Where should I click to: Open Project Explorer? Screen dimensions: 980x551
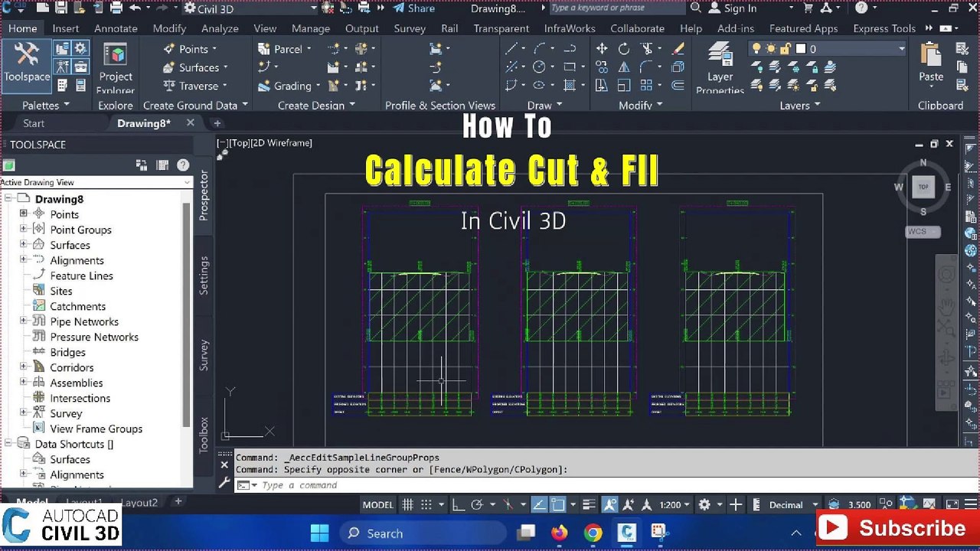pyautogui.click(x=116, y=67)
